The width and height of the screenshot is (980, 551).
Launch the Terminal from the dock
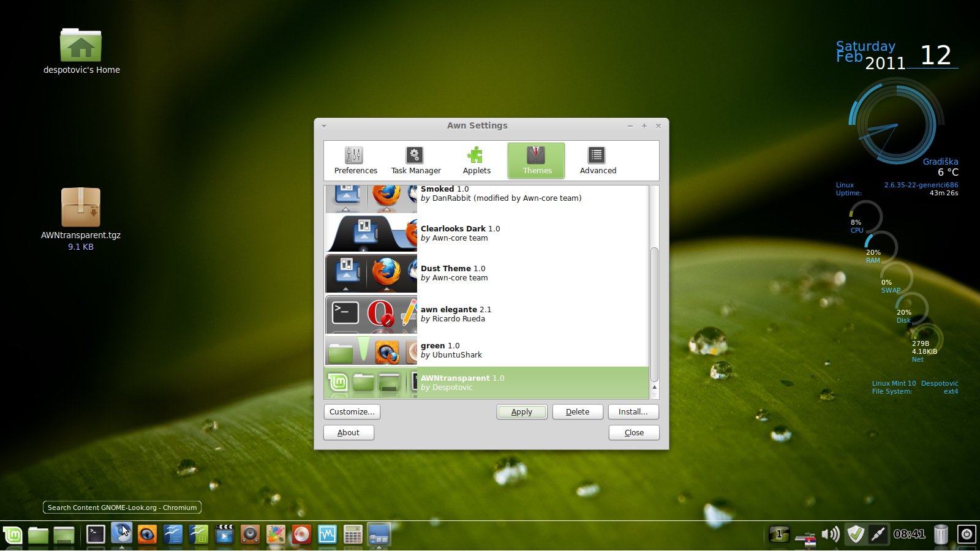pos(96,534)
